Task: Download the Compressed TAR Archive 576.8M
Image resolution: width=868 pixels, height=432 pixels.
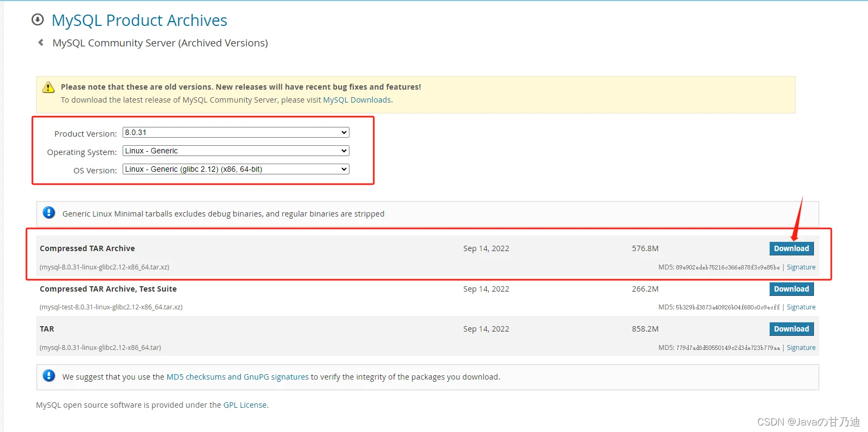Action: coord(791,248)
